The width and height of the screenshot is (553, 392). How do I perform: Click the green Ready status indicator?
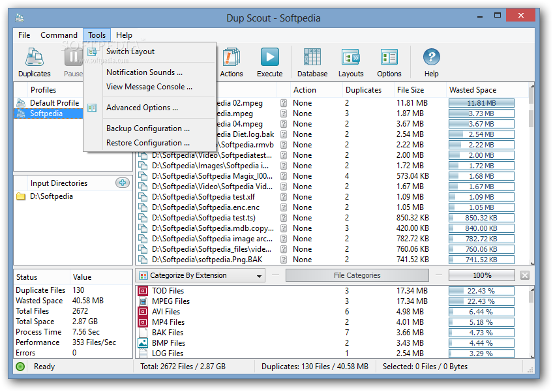(x=20, y=367)
